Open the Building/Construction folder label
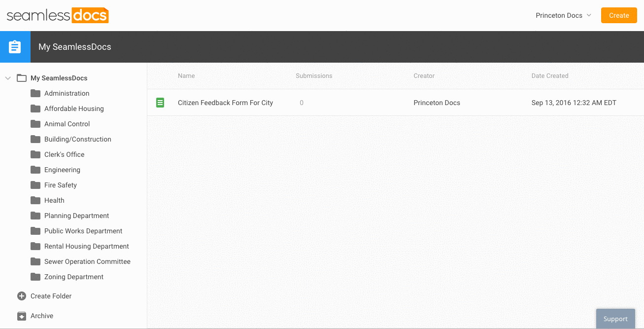 78,139
